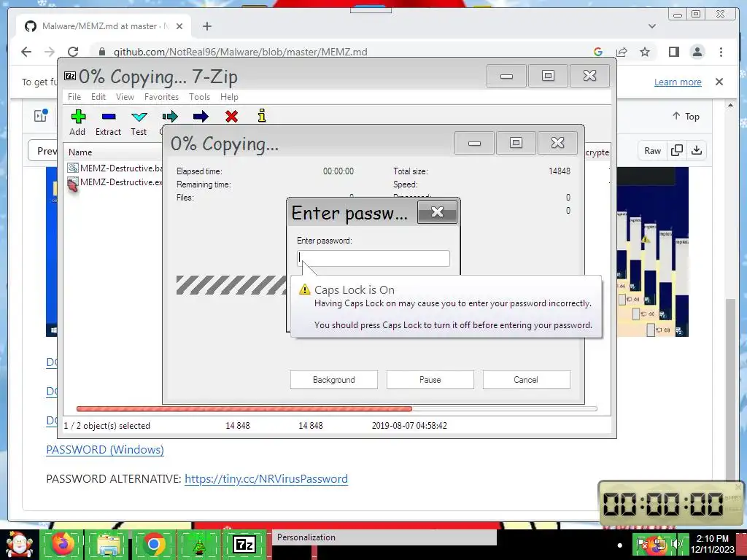Open the Chrome three-dot menu
The width and height of the screenshot is (747, 560).
pyautogui.click(x=721, y=52)
